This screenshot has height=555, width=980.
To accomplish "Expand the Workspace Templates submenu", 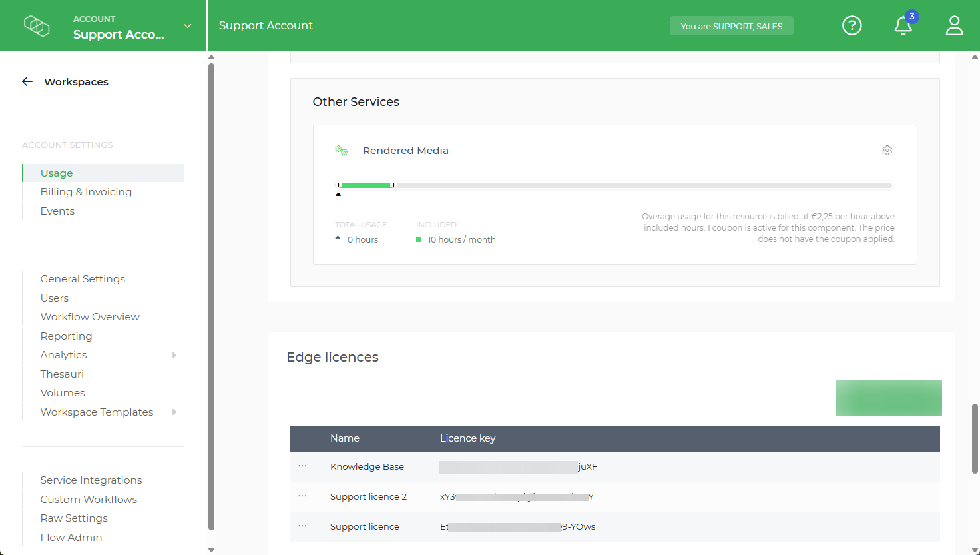I will 174,412.
